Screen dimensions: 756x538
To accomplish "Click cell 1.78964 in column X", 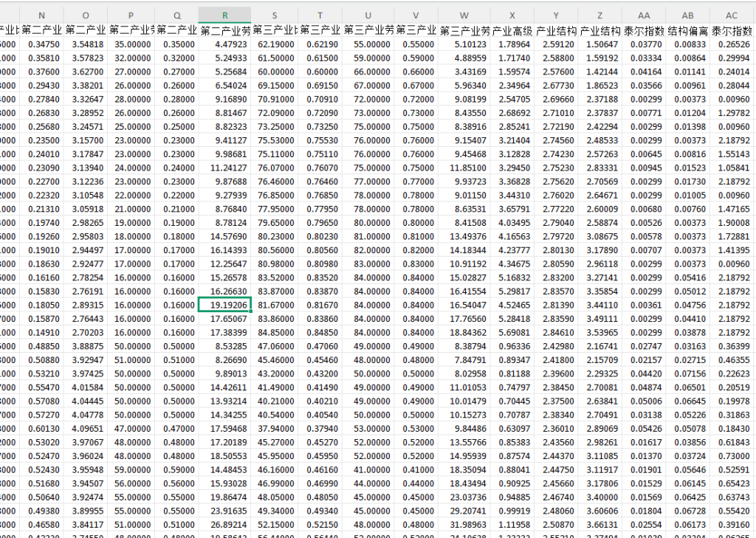I will pyautogui.click(x=512, y=44).
